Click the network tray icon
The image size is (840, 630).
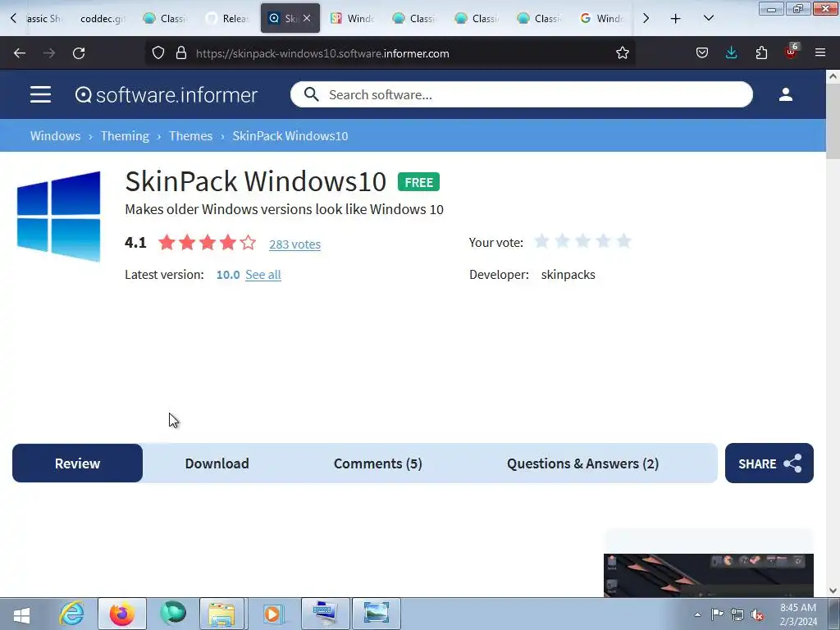pyautogui.click(x=737, y=614)
